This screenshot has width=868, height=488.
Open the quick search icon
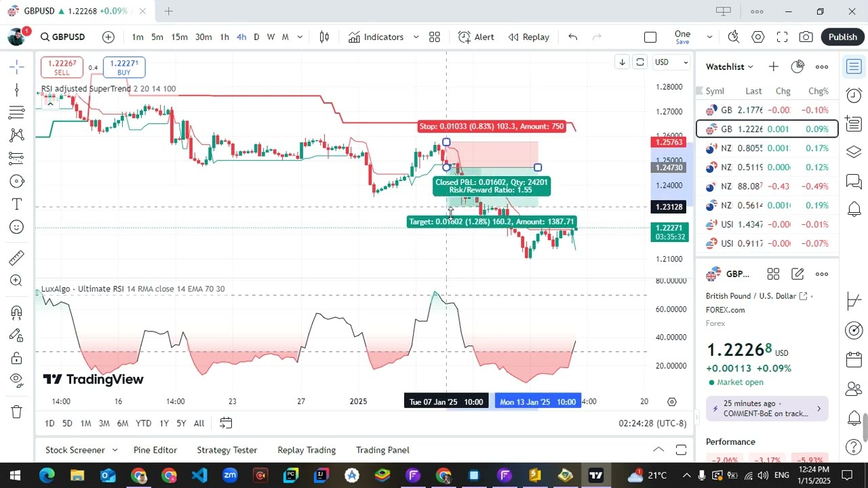pyautogui.click(x=734, y=37)
